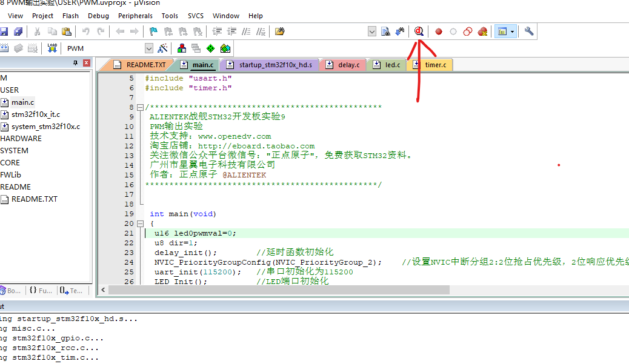Open the Project menu

click(x=42, y=16)
